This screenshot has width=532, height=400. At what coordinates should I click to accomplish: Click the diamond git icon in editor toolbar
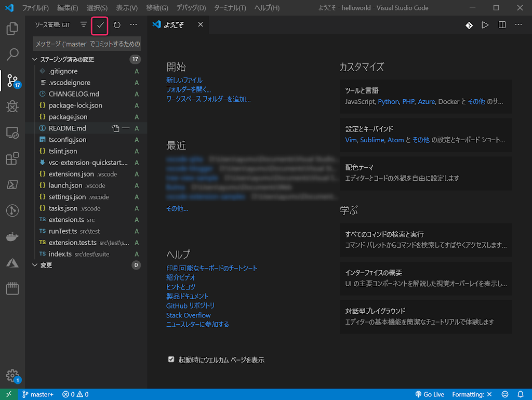pos(469,25)
